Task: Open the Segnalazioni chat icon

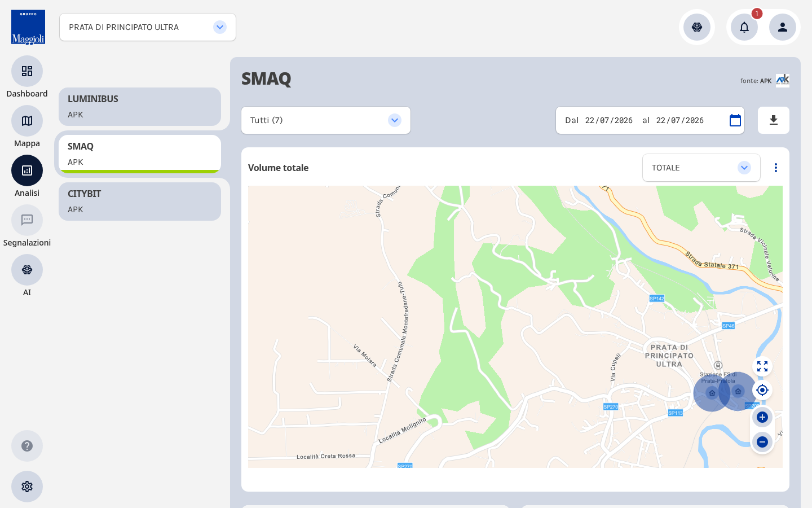Action: coord(27,220)
